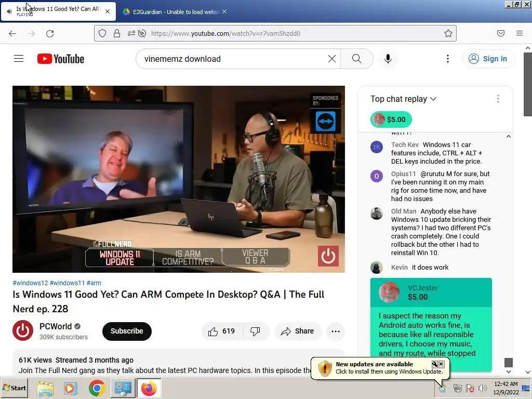The image size is (532, 399).
Task: Click the blocked autoplay icon in address bar
Action: click(x=142, y=33)
